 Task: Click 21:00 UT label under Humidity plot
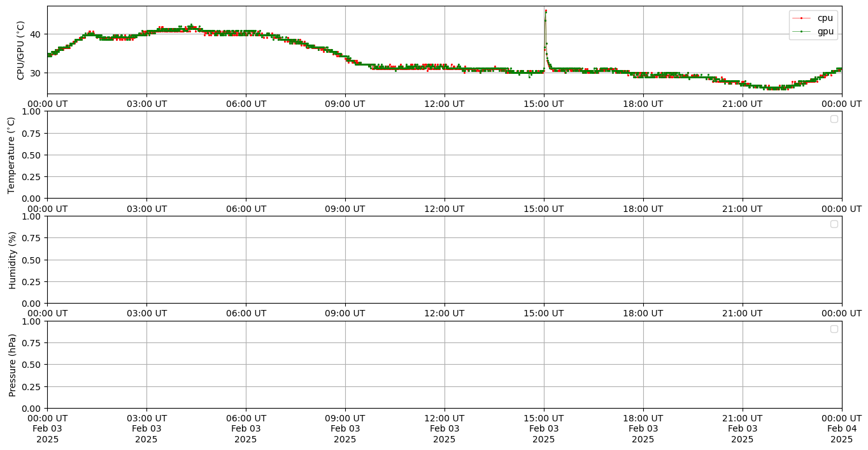[x=743, y=313]
